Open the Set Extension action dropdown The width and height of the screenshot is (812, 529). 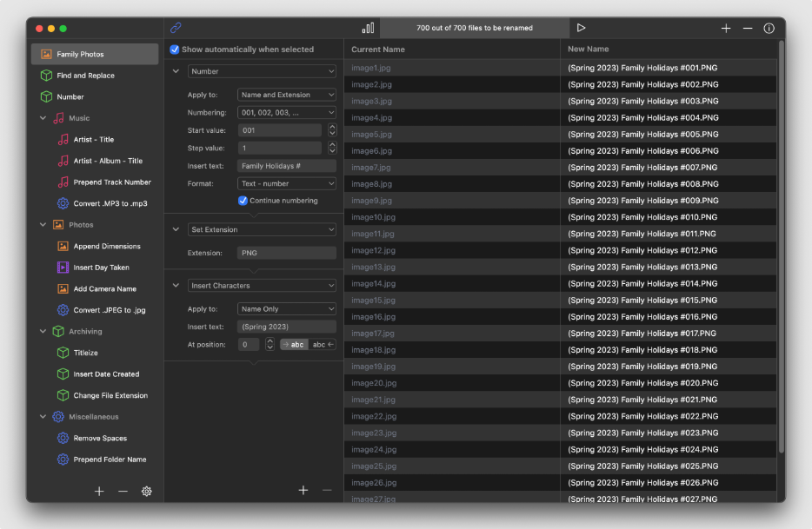[262, 229]
